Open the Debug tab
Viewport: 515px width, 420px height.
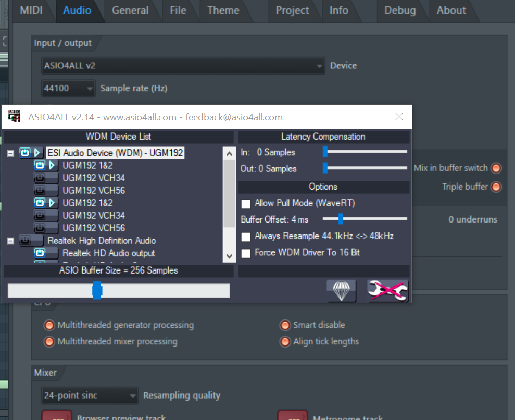coord(400,10)
